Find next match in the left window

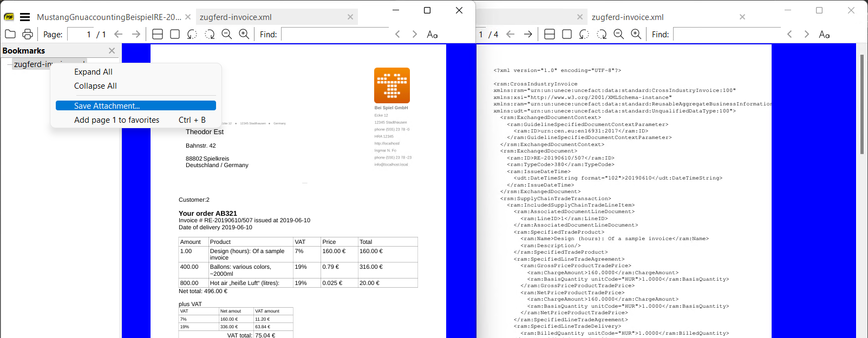[415, 34]
